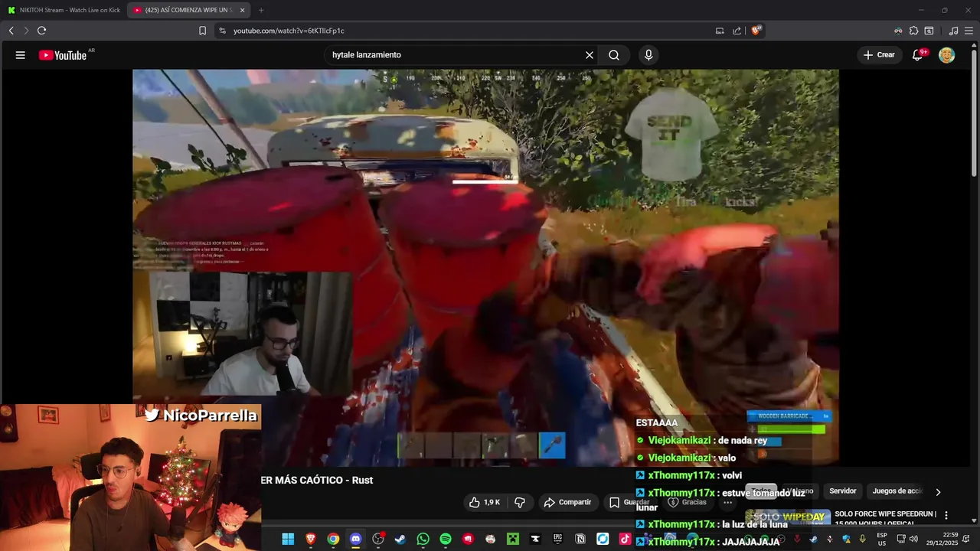Open the volume icon in system tray
980x551 pixels.
pyautogui.click(x=913, y=539)
